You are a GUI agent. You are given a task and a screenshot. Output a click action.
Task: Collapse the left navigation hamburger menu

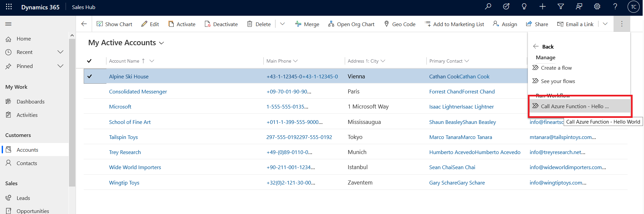[x=9, y=24]
